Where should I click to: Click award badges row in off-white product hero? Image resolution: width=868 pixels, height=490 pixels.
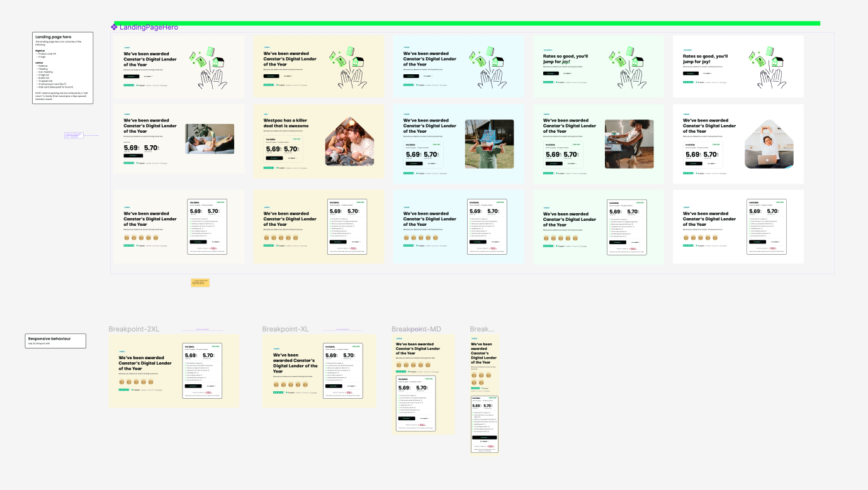point(140,238)
